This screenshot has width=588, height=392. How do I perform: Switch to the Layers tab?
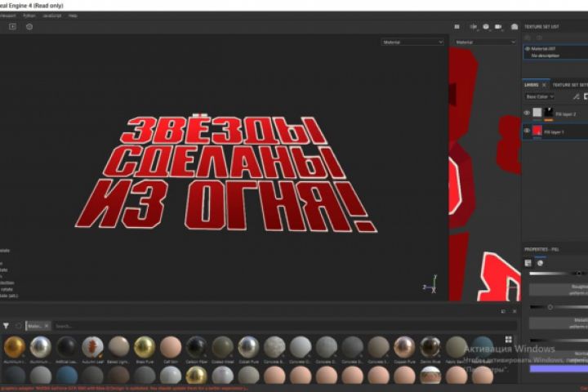point(532,85)
